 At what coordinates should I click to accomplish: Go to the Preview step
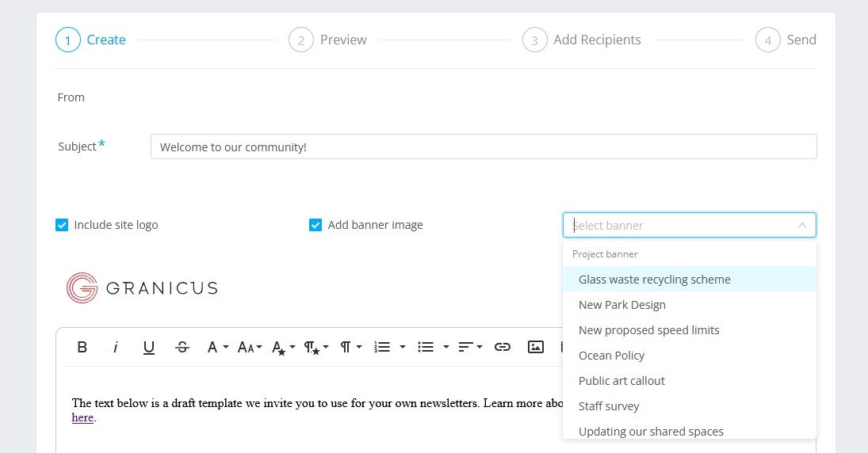(327, 40)
